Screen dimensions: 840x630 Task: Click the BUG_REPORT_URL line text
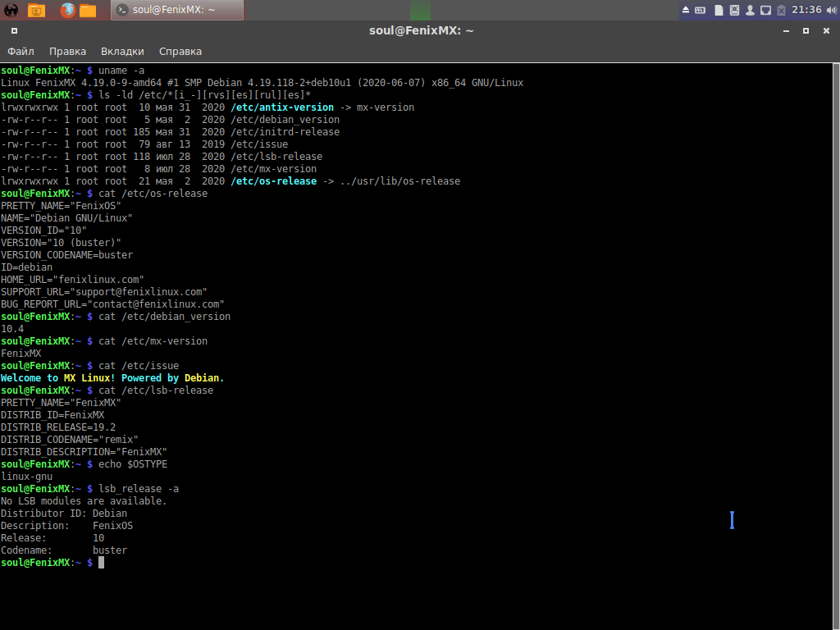pos(112,304)
